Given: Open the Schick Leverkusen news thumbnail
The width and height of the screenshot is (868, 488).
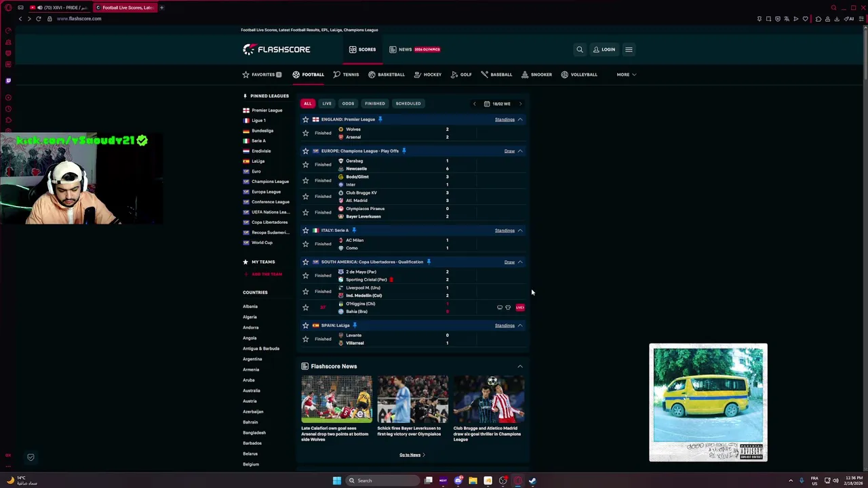Looking at the screenshot, I should point(412,399).
